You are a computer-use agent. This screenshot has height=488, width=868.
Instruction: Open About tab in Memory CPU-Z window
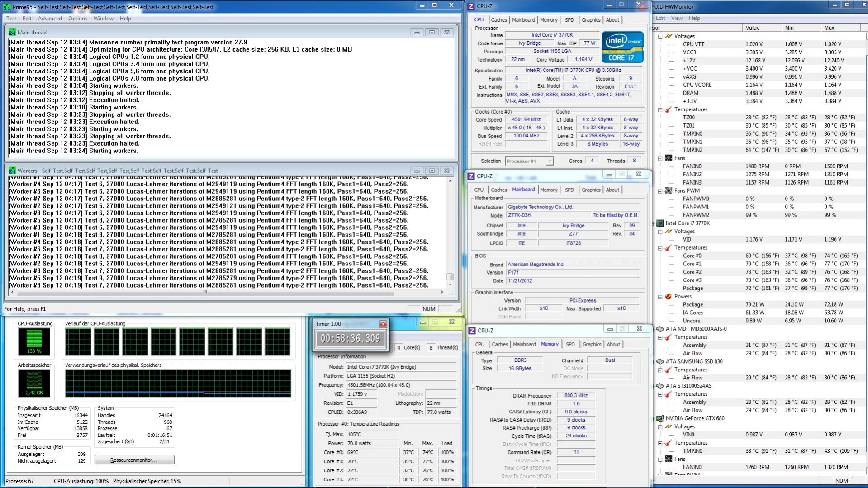[x=613, y=344]
